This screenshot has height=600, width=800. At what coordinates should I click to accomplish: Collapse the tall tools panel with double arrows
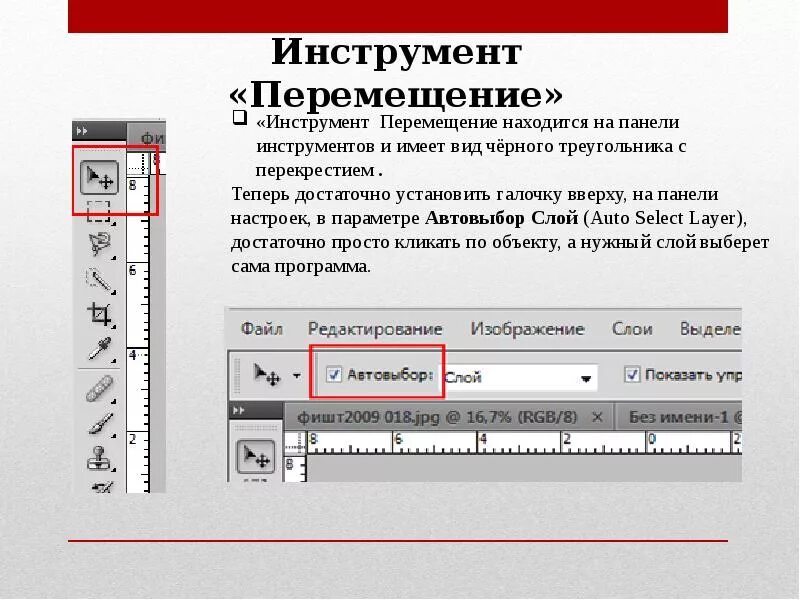82,131
